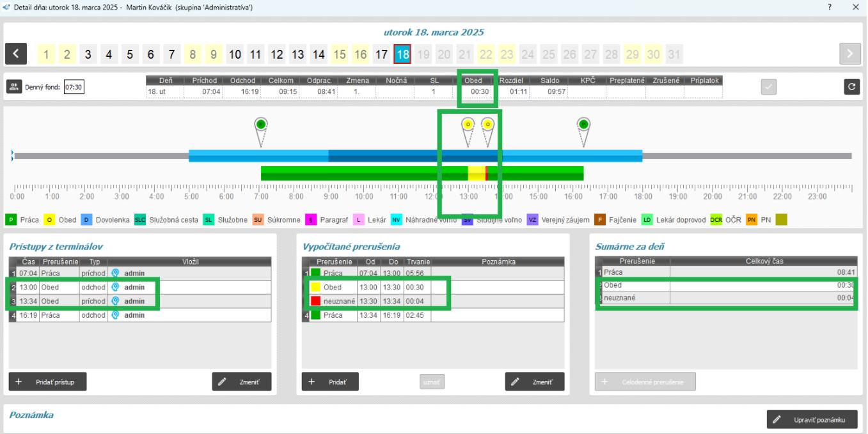This screenshot has height=434, width=868.
Task: Click the green arrival marker at 7:00
Action: (x=260, y=124)
